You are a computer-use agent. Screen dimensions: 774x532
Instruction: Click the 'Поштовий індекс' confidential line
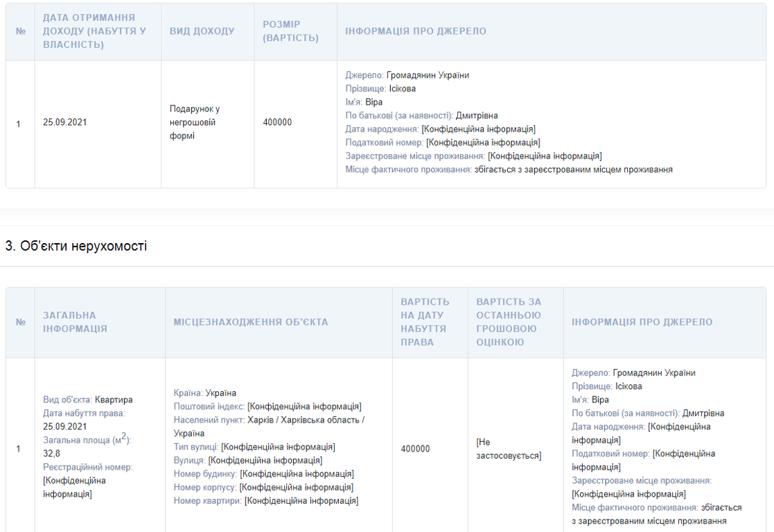click(x=267, y=406)
